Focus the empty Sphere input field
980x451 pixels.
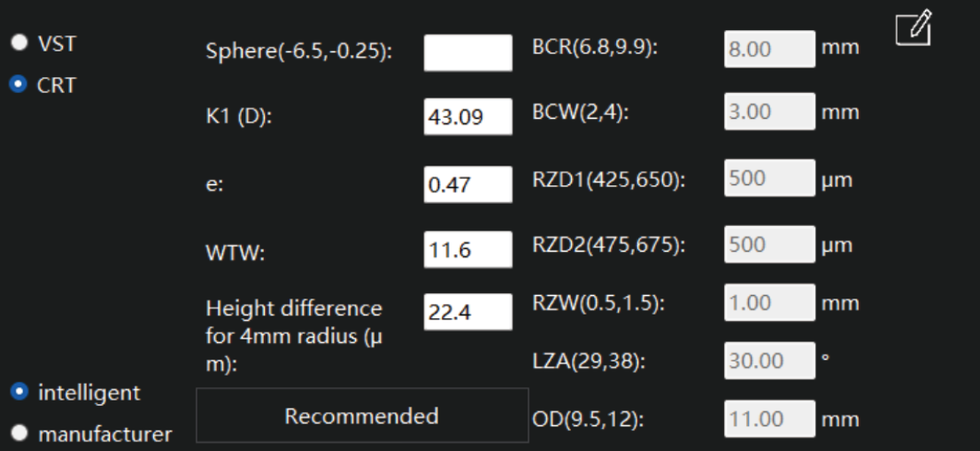(x=468, y=53)
